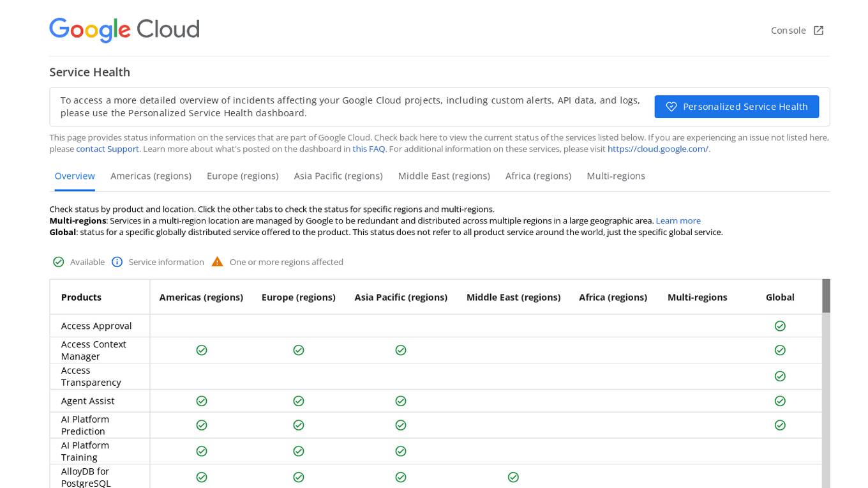
Task: Click Access Context Manager Europe status checkmark
Action: click(299, 350)
